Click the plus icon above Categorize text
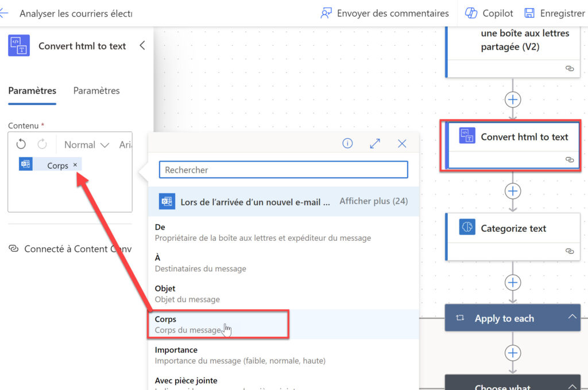Viewport: 588px width, 390px height. 512,191
